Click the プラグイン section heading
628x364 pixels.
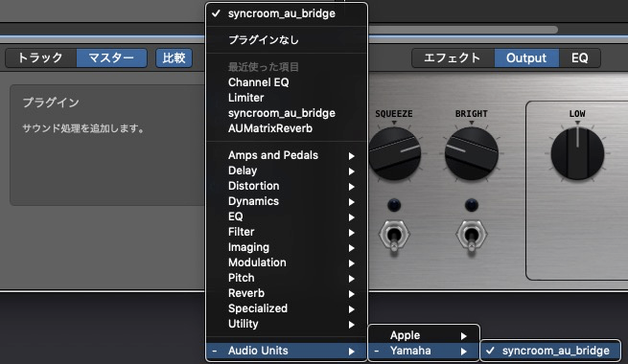pos(51,102)
